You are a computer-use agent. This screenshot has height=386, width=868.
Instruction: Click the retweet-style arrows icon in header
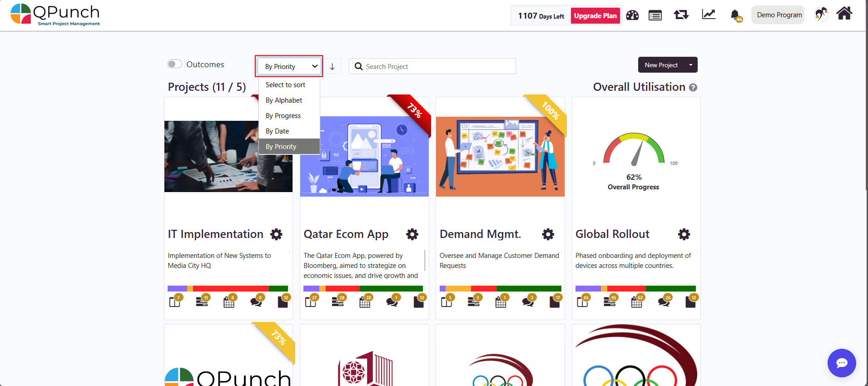pos(681,15)
